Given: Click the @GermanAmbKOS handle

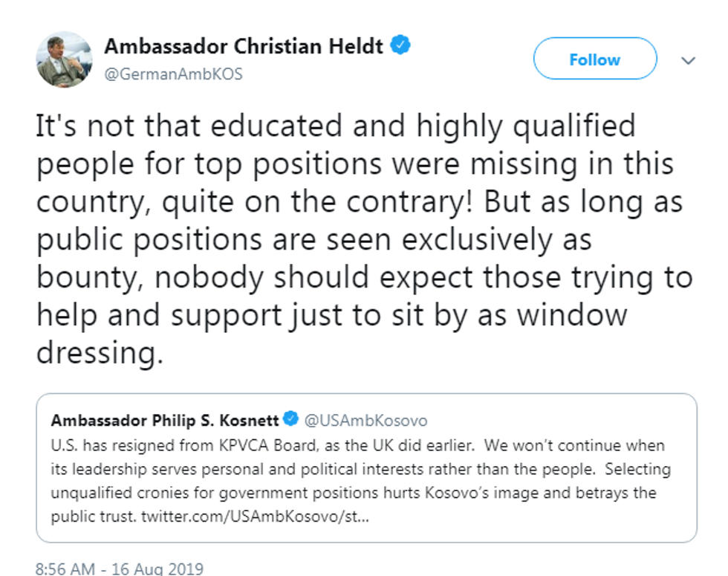Looking at the screenshot, I should [x=173, y=74].
